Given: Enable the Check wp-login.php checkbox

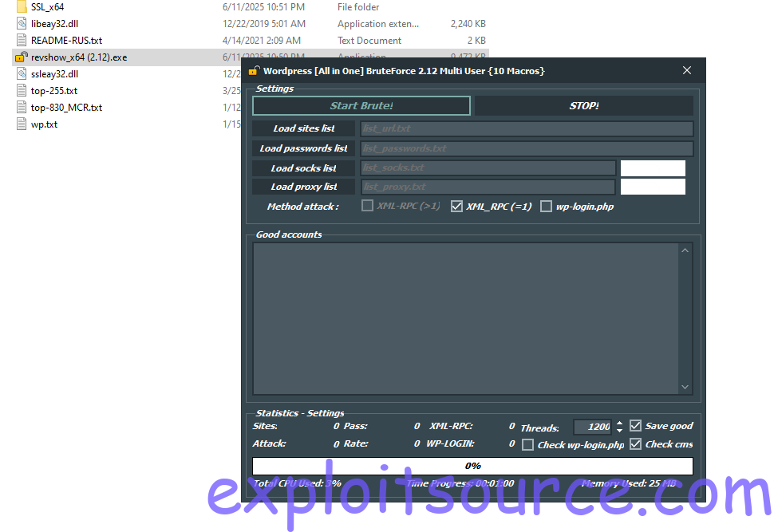Looking at the screenshot, I should [527, 444].
